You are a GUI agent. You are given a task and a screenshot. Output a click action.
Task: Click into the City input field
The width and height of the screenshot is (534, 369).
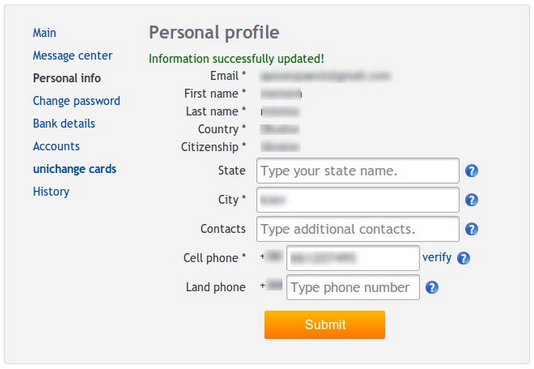tap(358, 200)
